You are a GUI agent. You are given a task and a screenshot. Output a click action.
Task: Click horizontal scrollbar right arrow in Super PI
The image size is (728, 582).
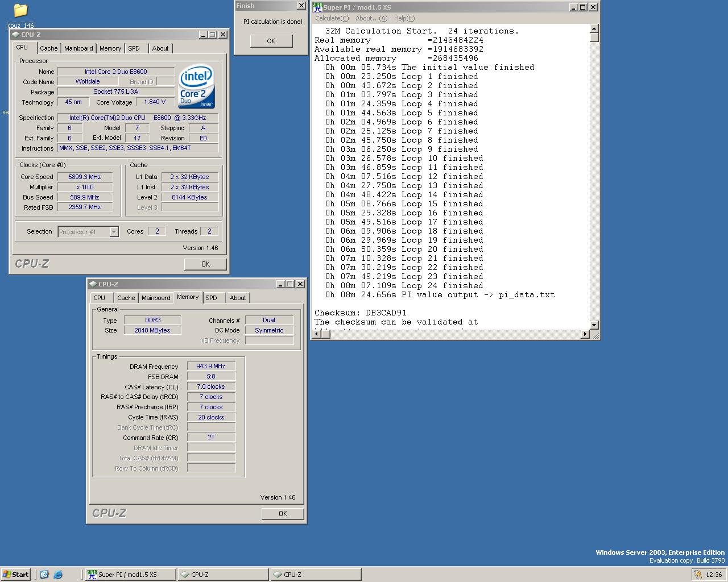[x=585, y=334]
